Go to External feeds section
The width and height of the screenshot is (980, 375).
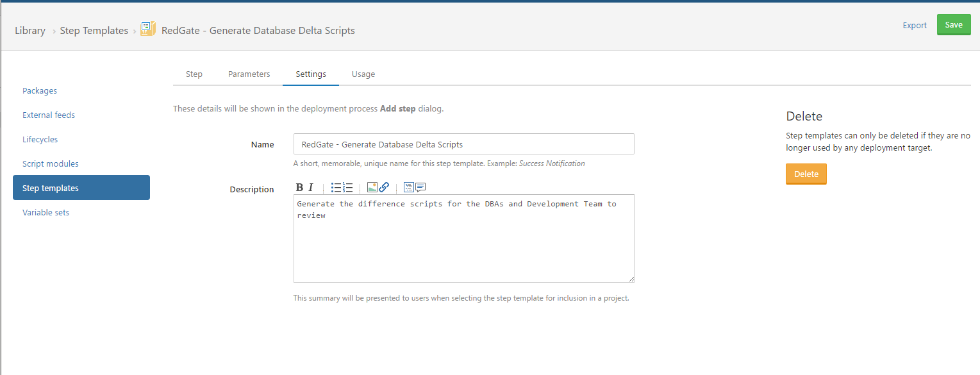click(49, 115)
